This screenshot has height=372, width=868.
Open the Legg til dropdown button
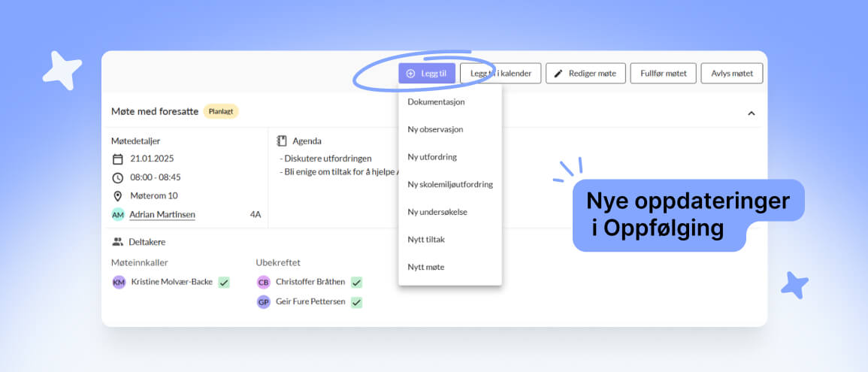tap(428, 73)
